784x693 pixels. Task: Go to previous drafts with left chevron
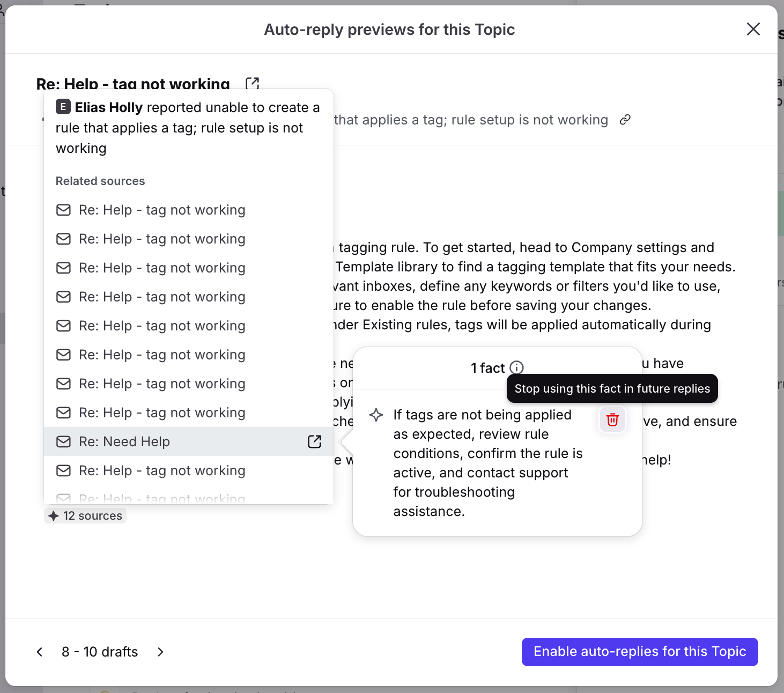[x=40, y=652]
